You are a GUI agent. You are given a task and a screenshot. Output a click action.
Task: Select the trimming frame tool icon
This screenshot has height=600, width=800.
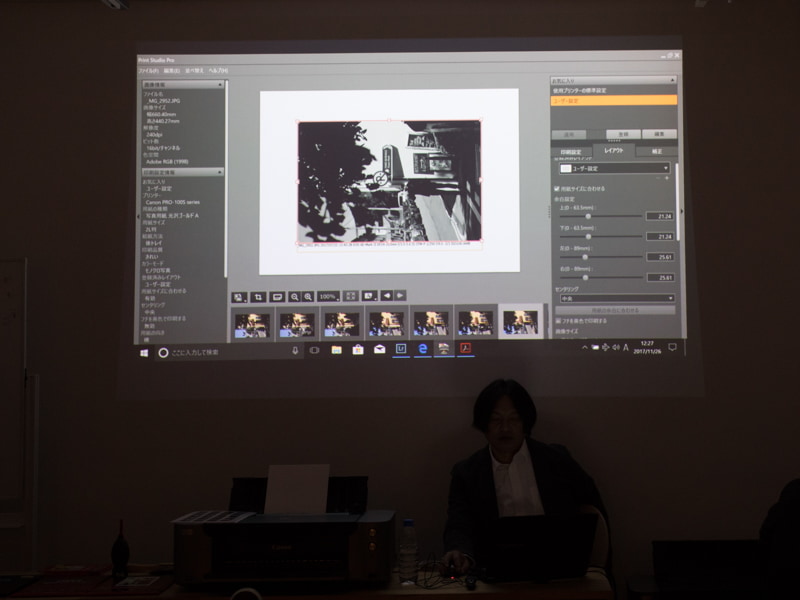click(x=276, y=297)
